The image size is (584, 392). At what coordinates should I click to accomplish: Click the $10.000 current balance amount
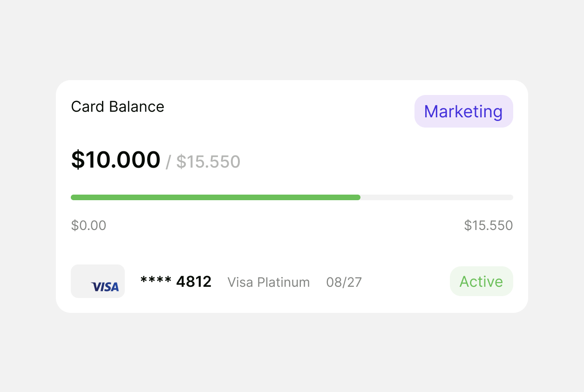115,160
